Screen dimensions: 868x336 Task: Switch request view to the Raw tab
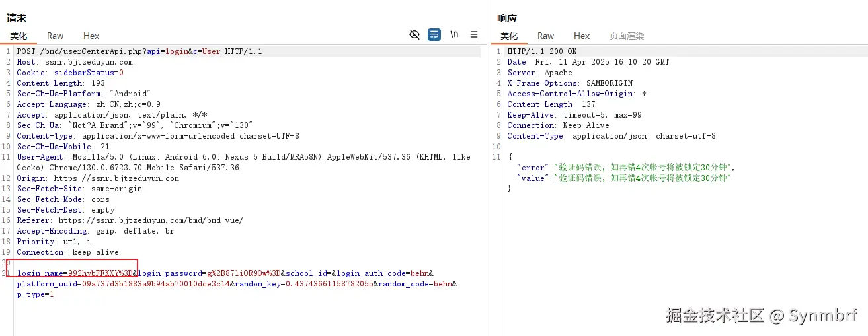pyautogui.click(x=56, y=36)
